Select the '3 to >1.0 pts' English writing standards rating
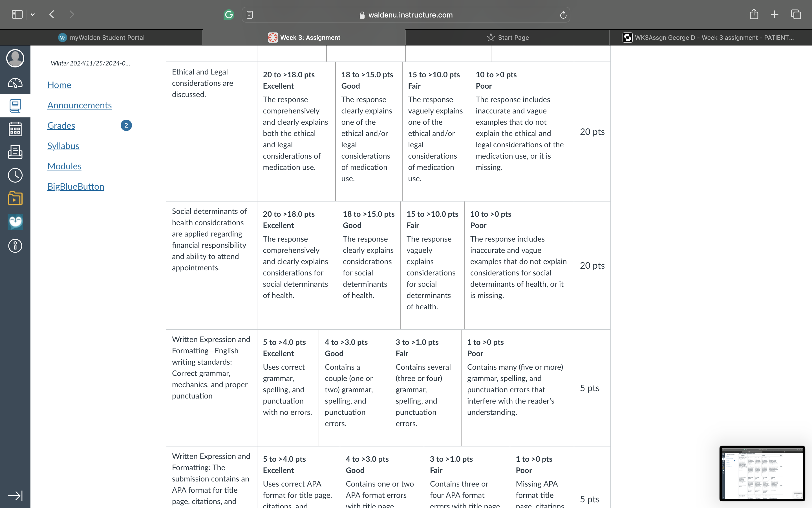This screenshot has width=812, height=508. [x=425, y=388]
